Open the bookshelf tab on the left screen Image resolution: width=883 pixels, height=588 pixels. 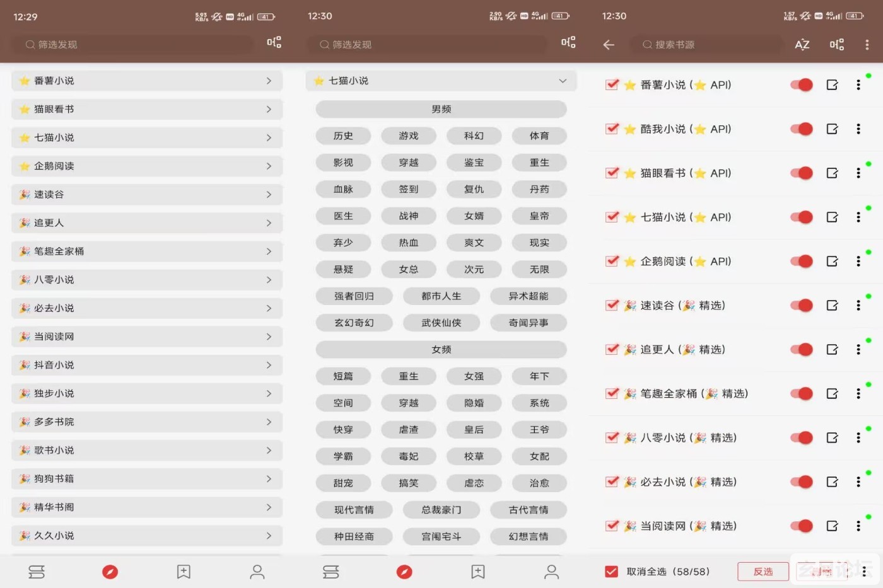37,572
